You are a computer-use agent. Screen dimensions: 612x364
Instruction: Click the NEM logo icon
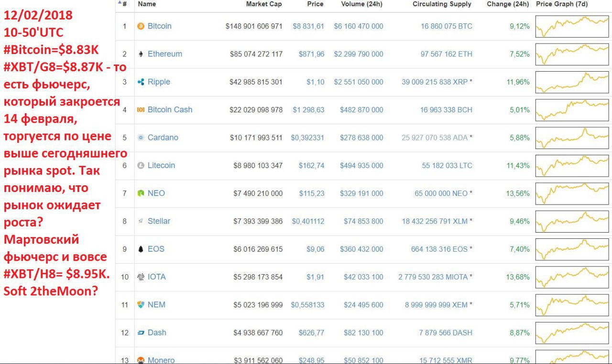coord(141,305)
